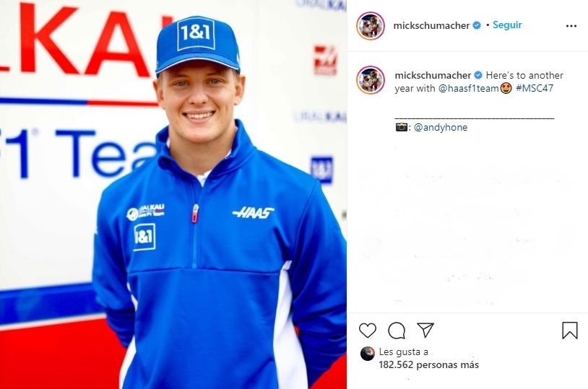Open the @andyhone photographer mention

click(441, 127)
